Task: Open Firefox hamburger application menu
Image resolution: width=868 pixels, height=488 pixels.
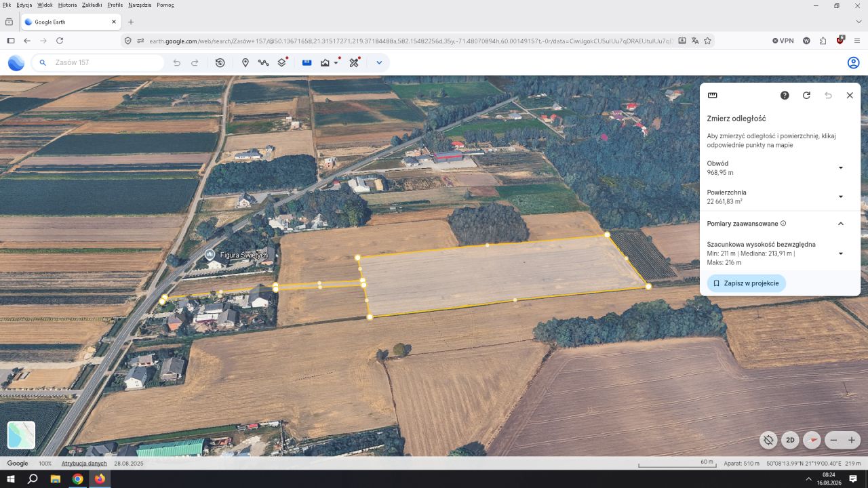Action: coord(856,41)
